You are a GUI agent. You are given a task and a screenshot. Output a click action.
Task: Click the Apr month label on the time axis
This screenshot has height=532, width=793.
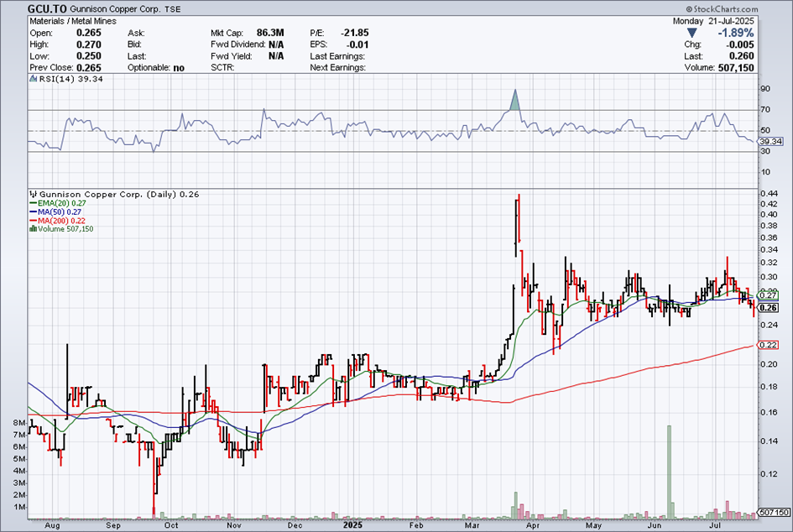pos(533,525)
